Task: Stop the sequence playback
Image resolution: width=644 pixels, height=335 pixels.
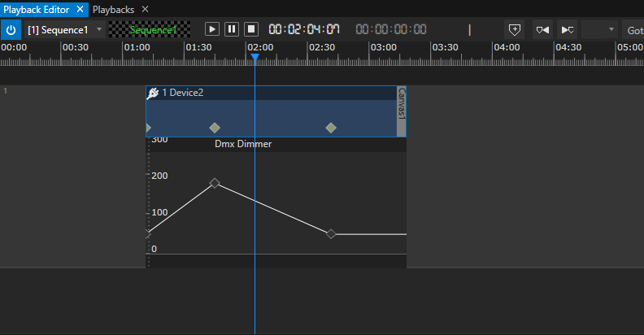Action: pos(251,29)
